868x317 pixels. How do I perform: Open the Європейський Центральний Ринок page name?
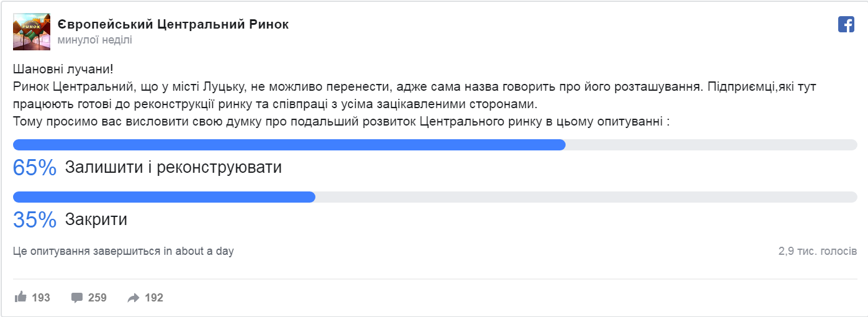[x=173, y=24]
